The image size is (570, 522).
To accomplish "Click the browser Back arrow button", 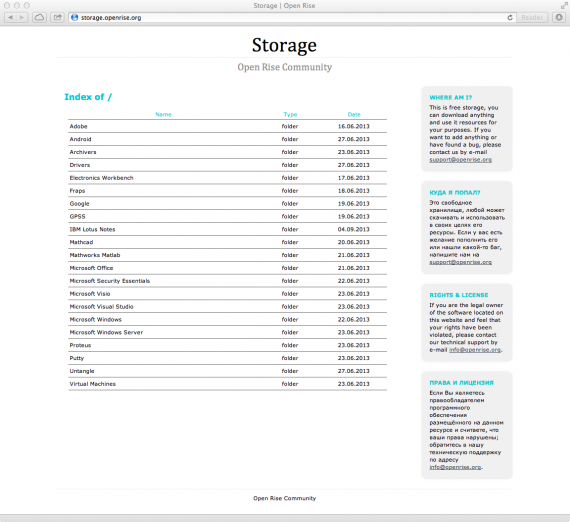I will pos(10,17).
